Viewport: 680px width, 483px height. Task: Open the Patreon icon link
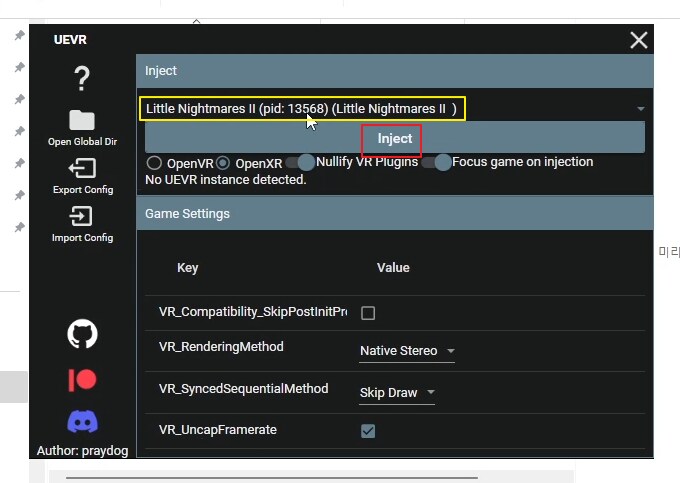click(82, 379)
